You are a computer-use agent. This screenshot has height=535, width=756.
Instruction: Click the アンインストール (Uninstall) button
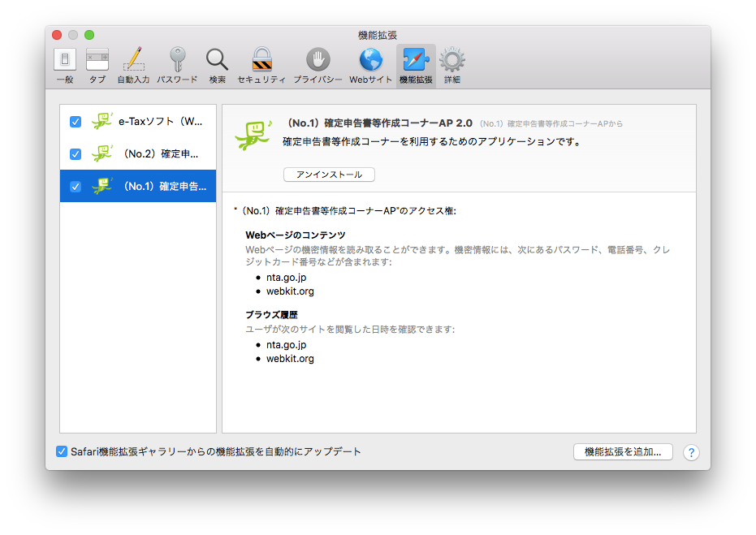pos(329,175)
